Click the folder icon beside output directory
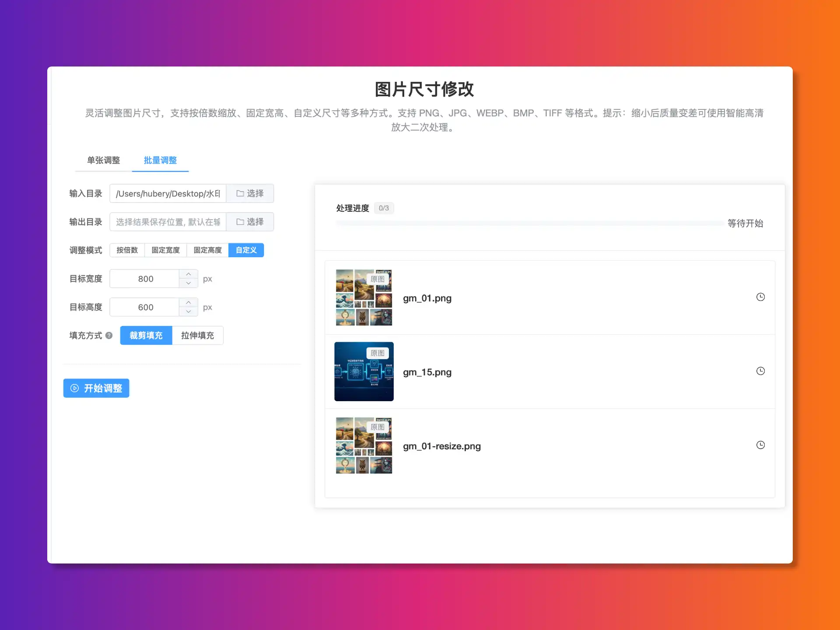 [239, 222]
